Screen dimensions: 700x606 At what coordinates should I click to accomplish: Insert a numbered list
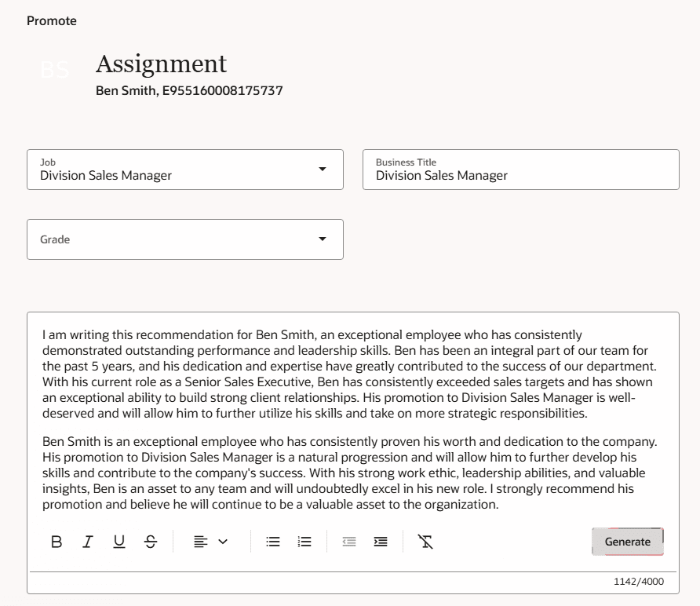[x=304, y=541]
